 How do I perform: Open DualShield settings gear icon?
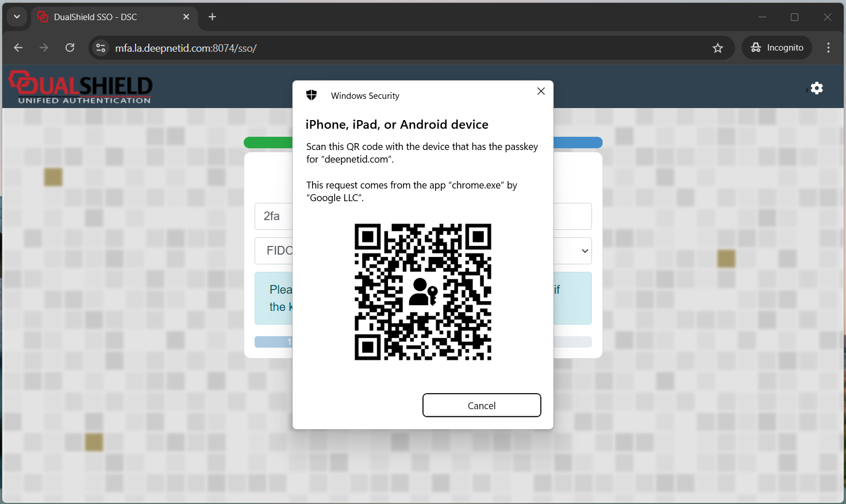pos(817,88)
